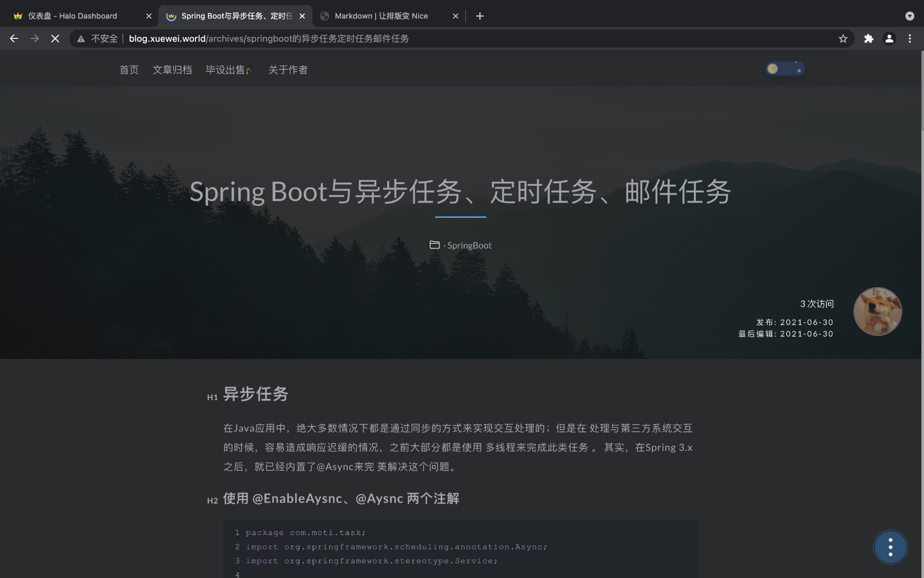
Task: Open the 毕设出售 nav link
Action: coord(230,70)
